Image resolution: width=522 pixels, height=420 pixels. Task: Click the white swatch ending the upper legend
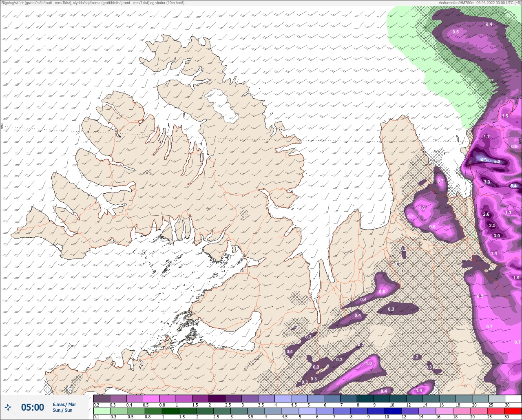click(x=513, y=398)
